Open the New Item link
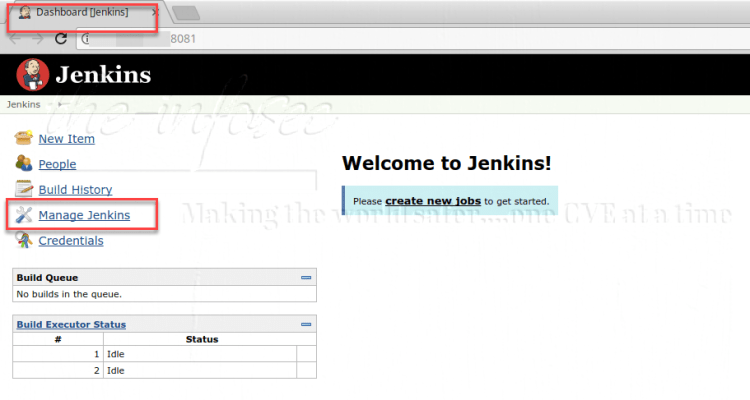The image size is (750, 400). tap(66, 138)
